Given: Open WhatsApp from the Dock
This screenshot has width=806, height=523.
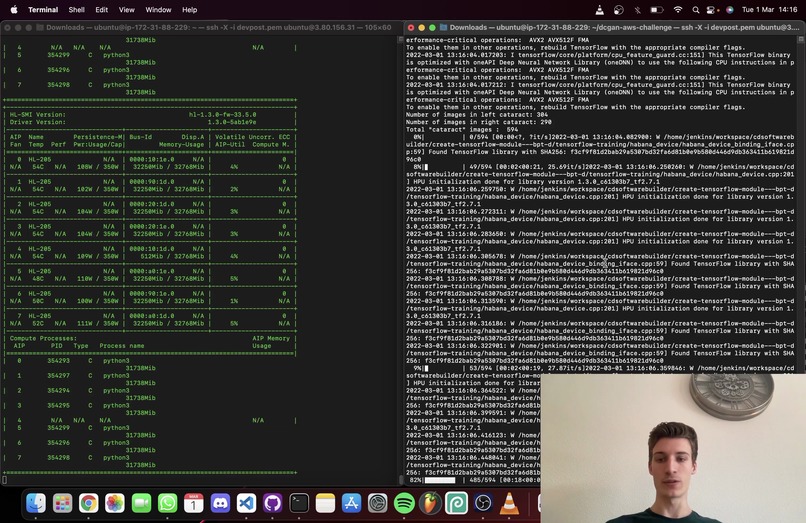Looking at the screenshot, I should [168, 503].
